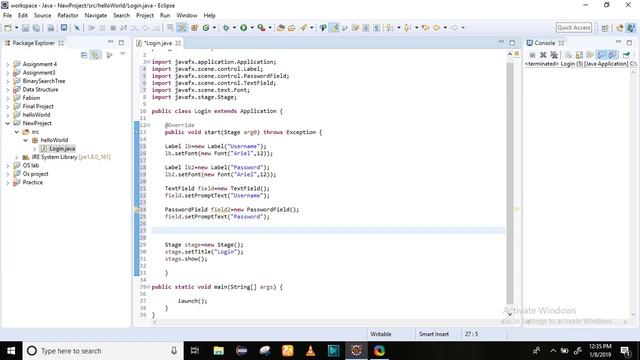The width and height of the screenshot is (640, 360).
Task: Click the Save All toolbar icon
Action: (x=36, y=28)
